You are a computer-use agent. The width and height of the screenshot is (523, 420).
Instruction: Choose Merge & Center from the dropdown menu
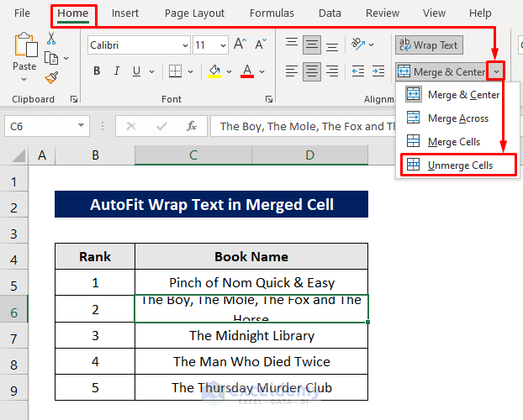coord(457,95)
